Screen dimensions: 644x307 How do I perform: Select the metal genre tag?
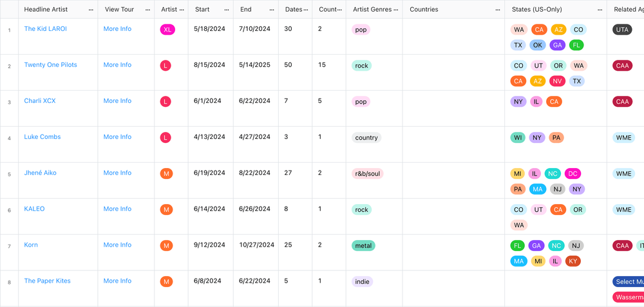(x=363, y=246)
